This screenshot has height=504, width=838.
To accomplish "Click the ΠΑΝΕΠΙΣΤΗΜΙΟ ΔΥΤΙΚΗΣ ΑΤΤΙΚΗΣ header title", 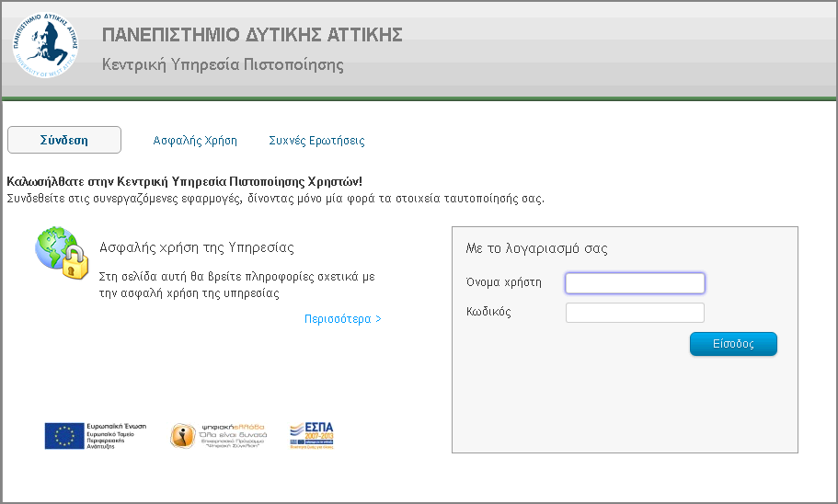I will [252, 35].
